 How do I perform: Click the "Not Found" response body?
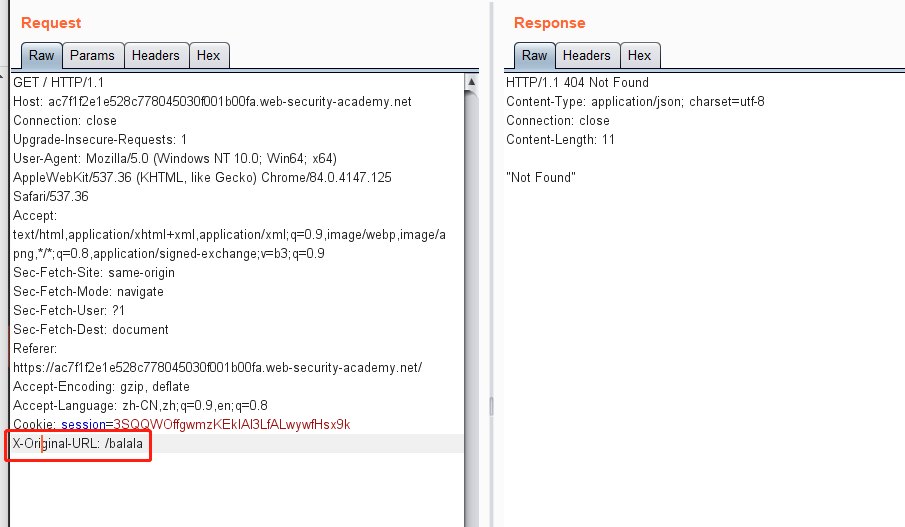coord(541,178)
